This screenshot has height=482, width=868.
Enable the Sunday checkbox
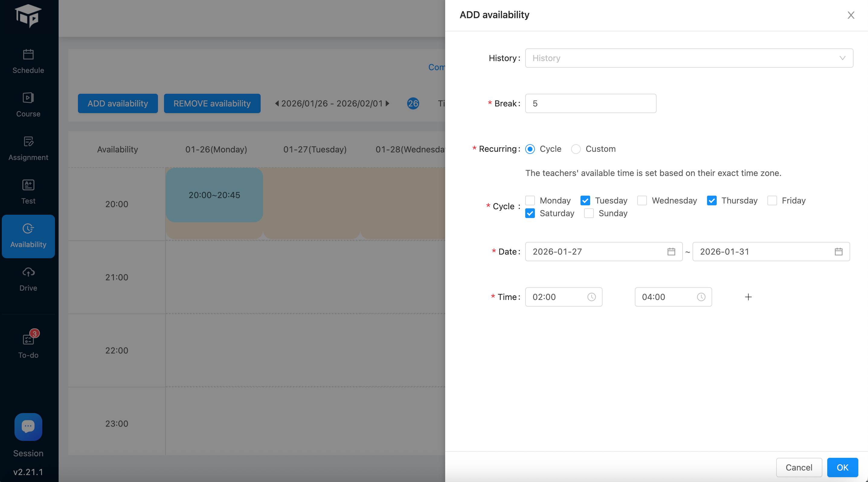pos(589,213)
